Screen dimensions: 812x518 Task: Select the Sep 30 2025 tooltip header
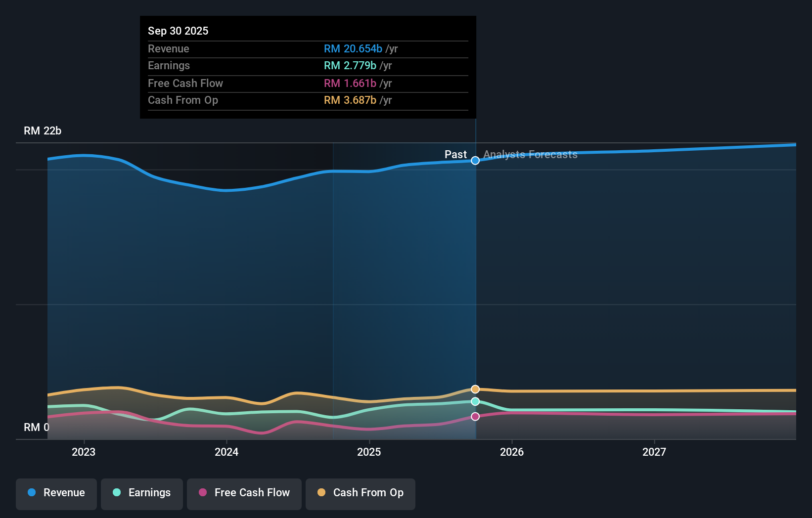(x=178, y=31)
